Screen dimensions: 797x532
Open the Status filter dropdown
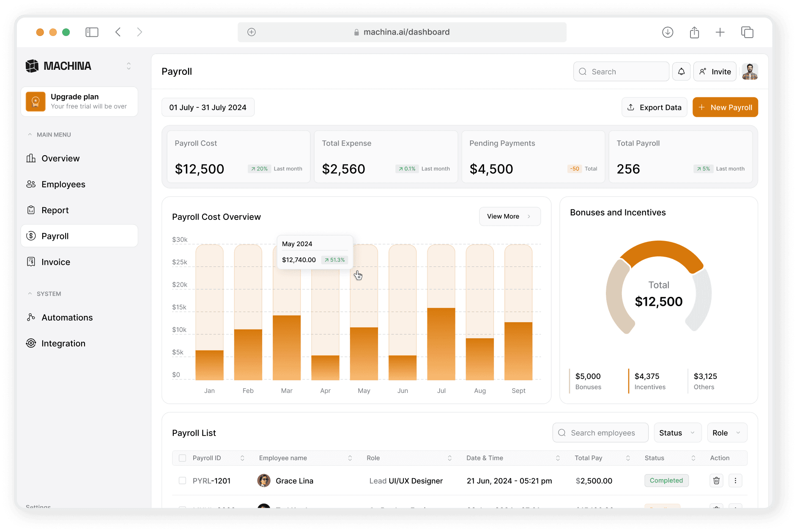coord(677,432)
